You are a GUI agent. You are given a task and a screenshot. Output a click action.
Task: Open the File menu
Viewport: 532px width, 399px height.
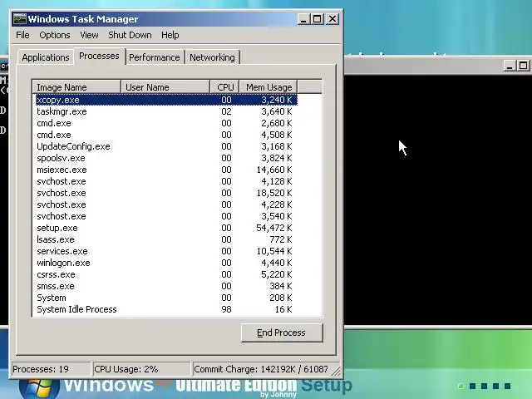pos(22,35)
